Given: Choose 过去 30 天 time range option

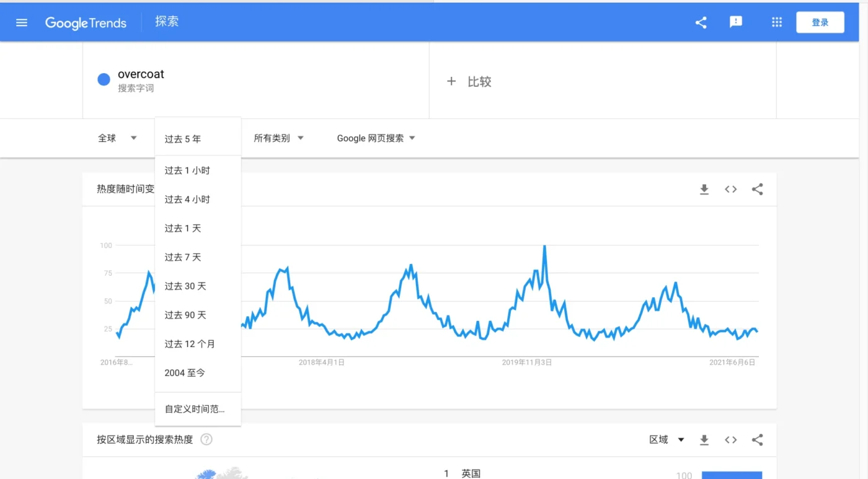Looking at the screenshot, I should pos(185,286).
